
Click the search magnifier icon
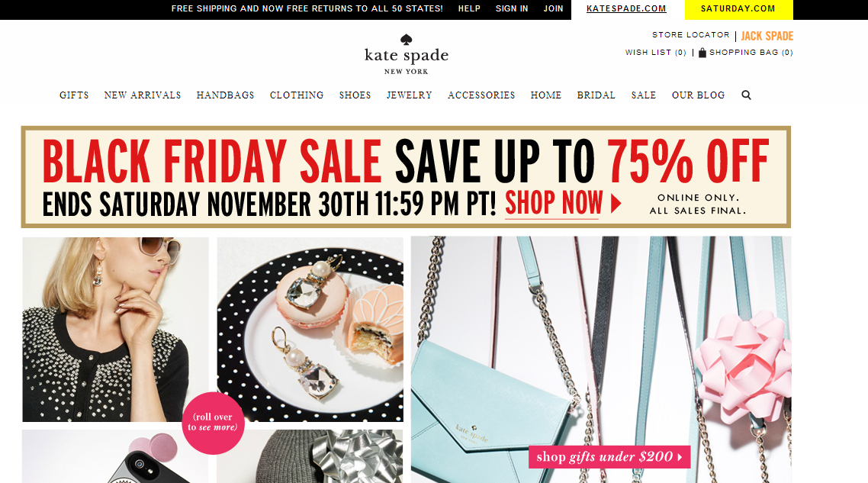coord(746,95)
